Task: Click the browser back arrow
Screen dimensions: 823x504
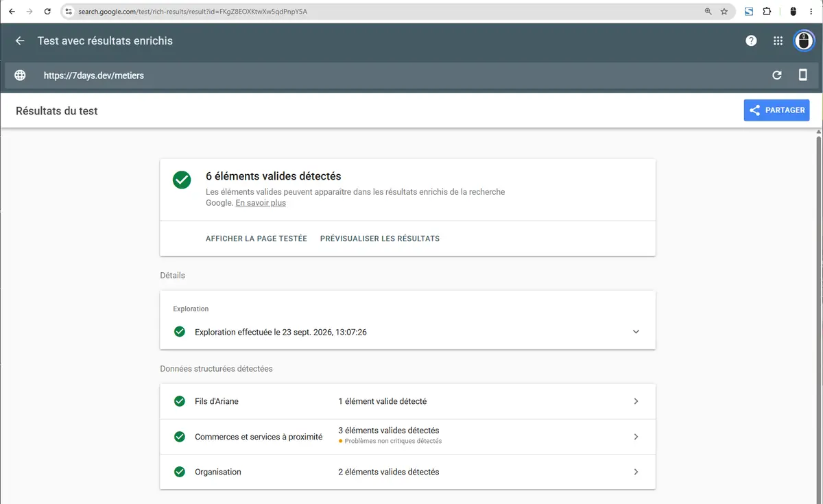Action: pyautogui.click(x=12, y=12)
